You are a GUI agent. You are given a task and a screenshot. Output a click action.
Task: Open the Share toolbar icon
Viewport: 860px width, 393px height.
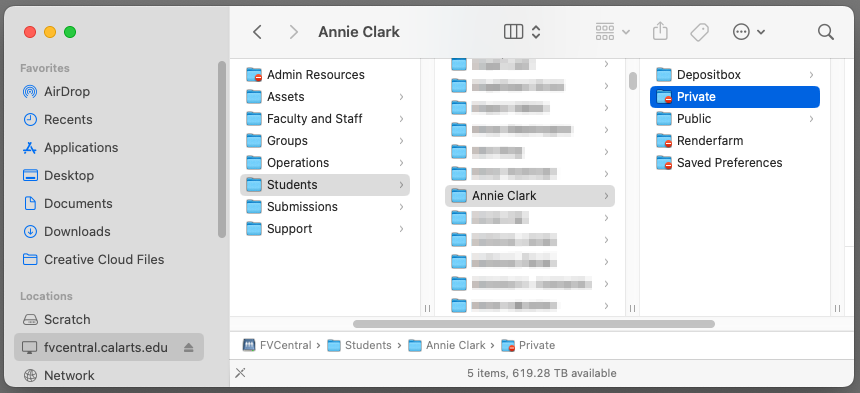(660, 32)
